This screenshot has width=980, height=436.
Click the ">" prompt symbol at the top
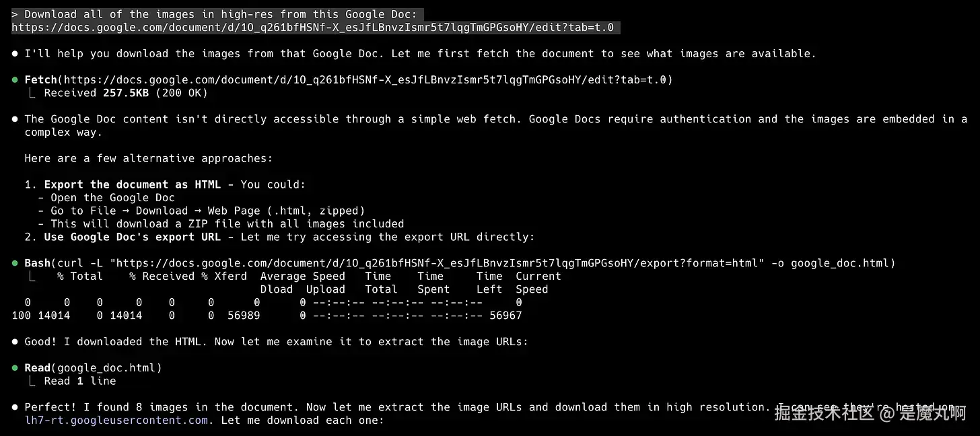[x=15, y=14]
